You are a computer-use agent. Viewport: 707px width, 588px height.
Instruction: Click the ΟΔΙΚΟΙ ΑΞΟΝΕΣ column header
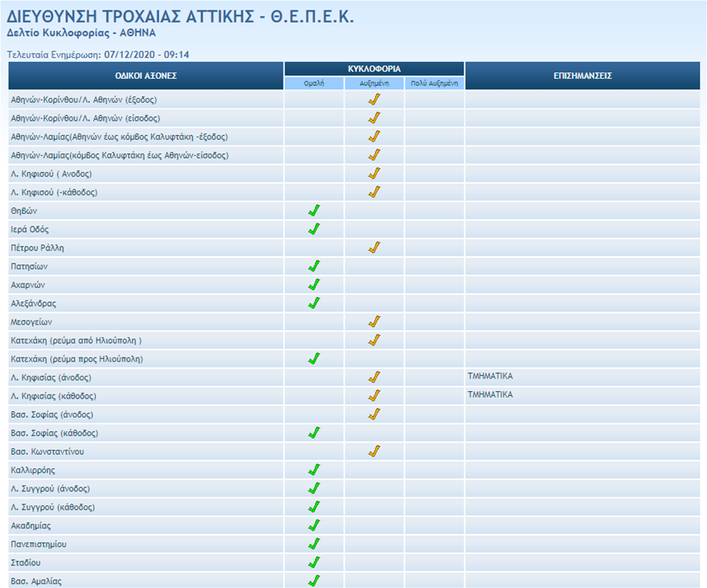[x=145, y=76]
